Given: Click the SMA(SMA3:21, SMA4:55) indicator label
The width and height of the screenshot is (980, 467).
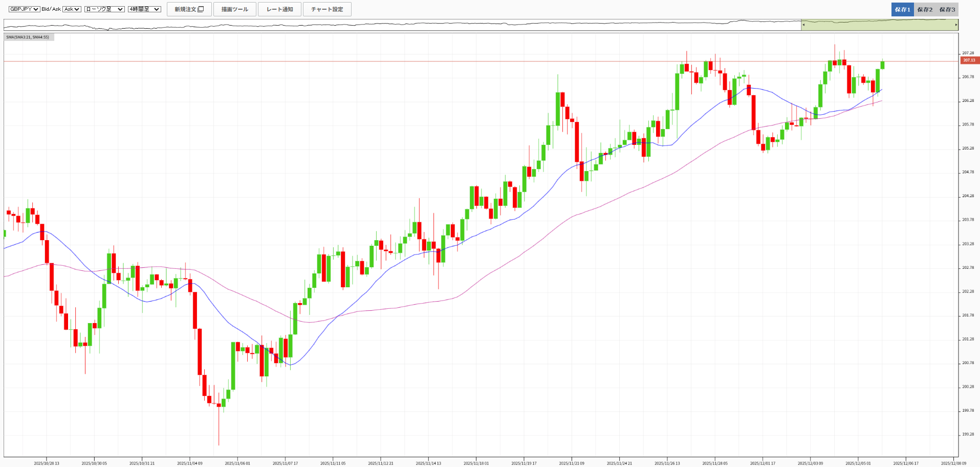Looking at the screenshot, I should coord(28,37).
